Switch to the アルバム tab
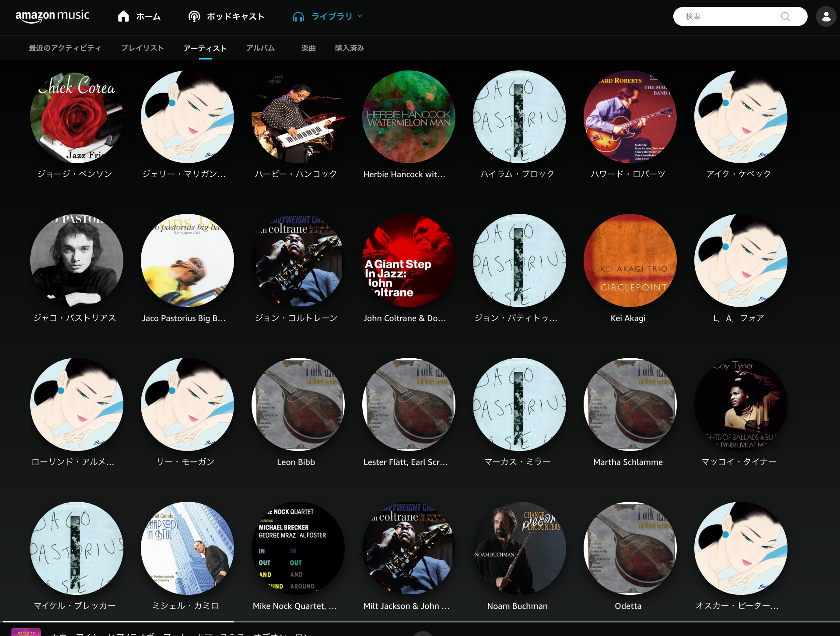The width and height of the screenshot is (840, 636). (260, 48)
